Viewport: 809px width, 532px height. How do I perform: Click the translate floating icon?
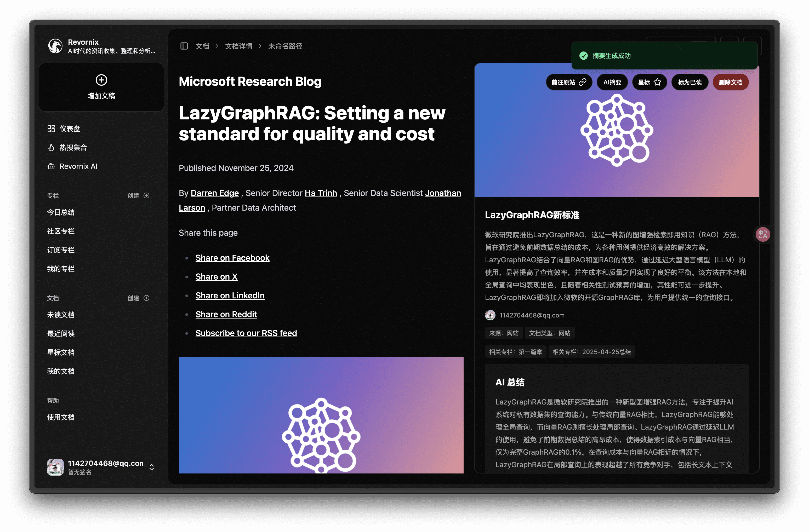pos(762,234)
